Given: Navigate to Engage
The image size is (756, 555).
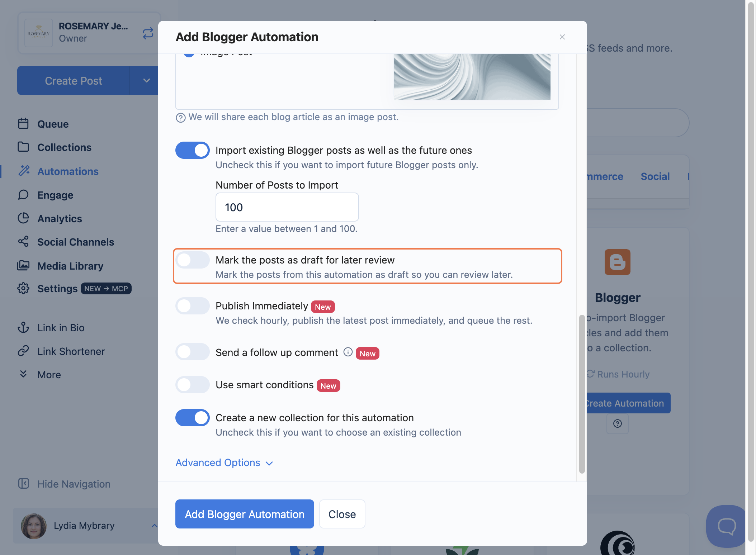Looking at the screenshot, I should [55, 195].
